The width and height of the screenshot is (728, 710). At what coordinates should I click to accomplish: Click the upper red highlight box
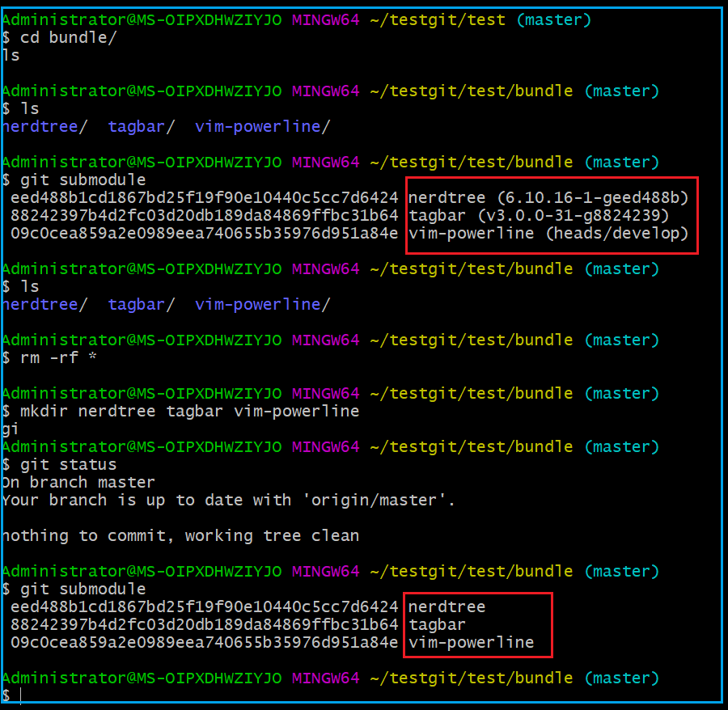coord(551,215)
